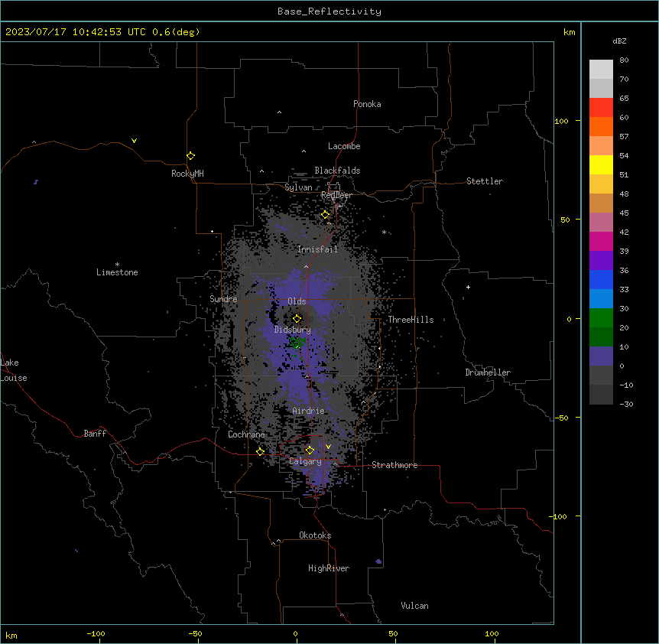The width and height of the screenshot is (659, 644).
Task: Click the -100 tick on the bottom axis
Action: click(x=96, y=633)
